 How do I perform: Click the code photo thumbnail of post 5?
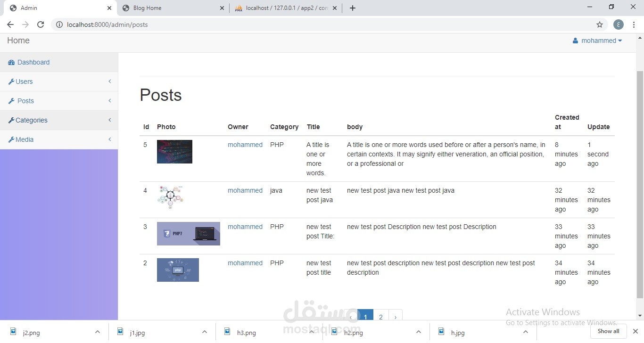pyautogui.click(x=174, y=152)
